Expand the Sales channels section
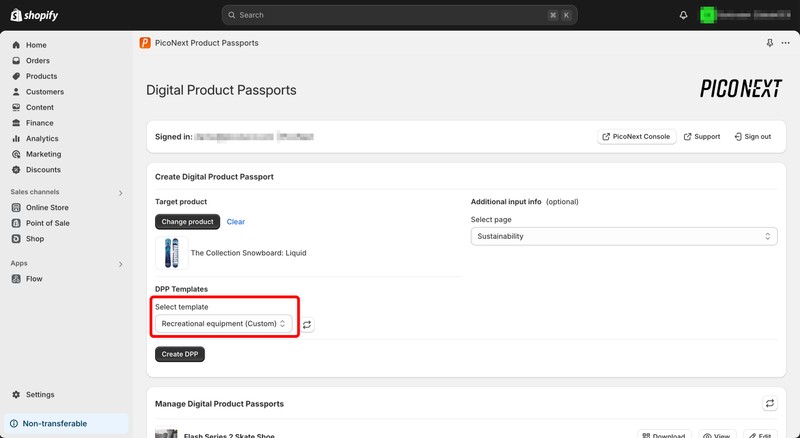The image size is (800, 438). click(x=121, y=192)
